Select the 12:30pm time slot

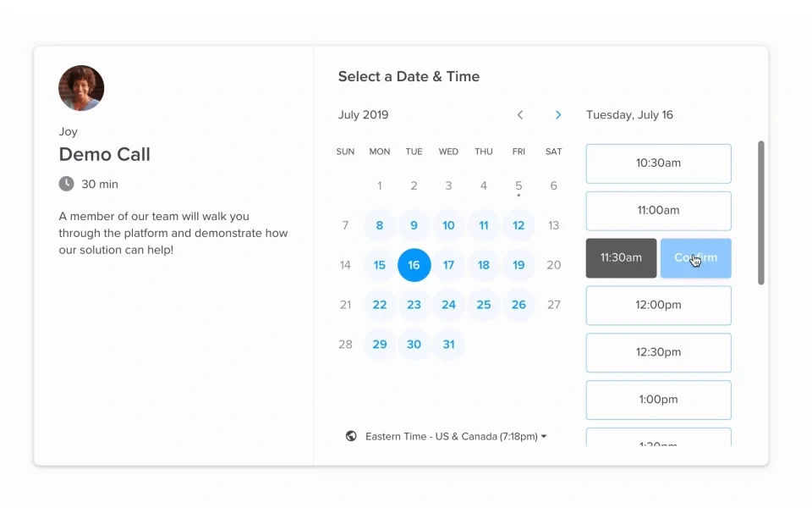point(658,352)
